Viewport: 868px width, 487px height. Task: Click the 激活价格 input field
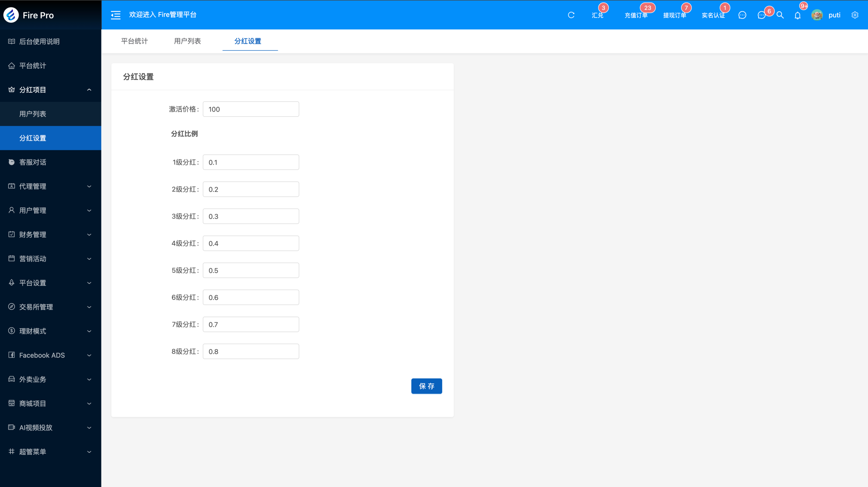251,109
